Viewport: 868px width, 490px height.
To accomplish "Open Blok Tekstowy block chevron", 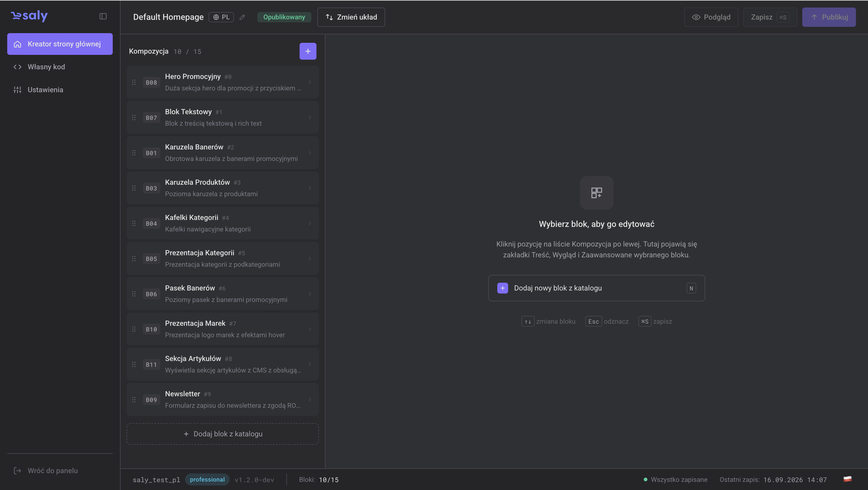I will pos(310,118).
